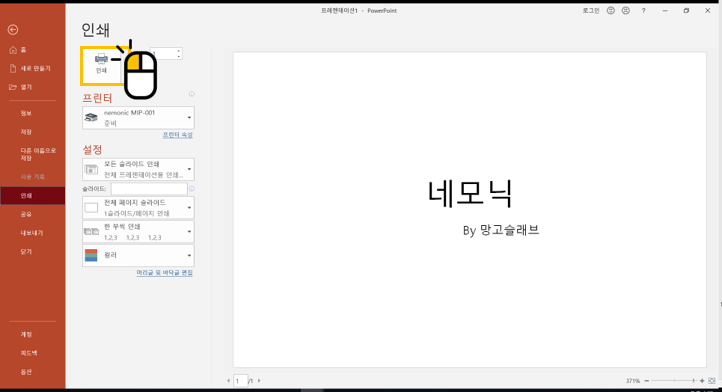
Task: Click the 인쇄 print button with printer icon
Action: 101,65
